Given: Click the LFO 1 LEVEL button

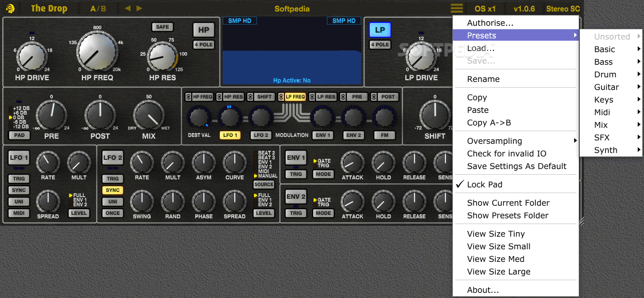Looking at the screenshot, I should click(79, 213).
